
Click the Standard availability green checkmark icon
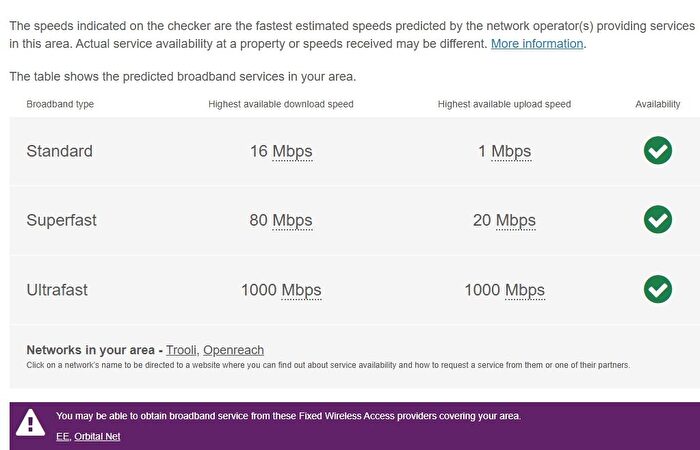click(x=657, y=151)
